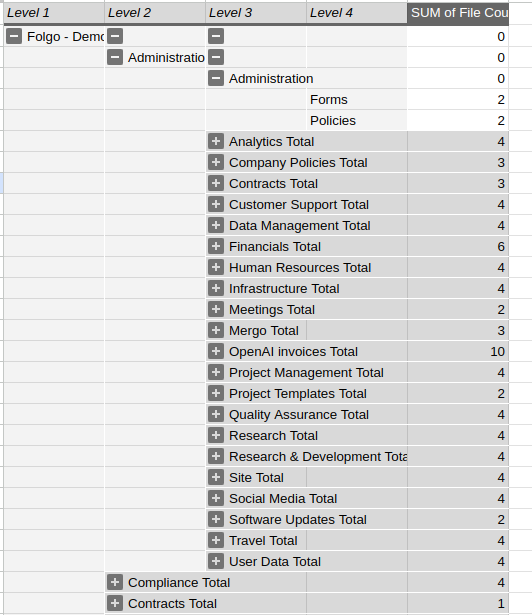This screenshot has width=532, height=615.
Task: Select the Policies cell
Action: (357, 120)
